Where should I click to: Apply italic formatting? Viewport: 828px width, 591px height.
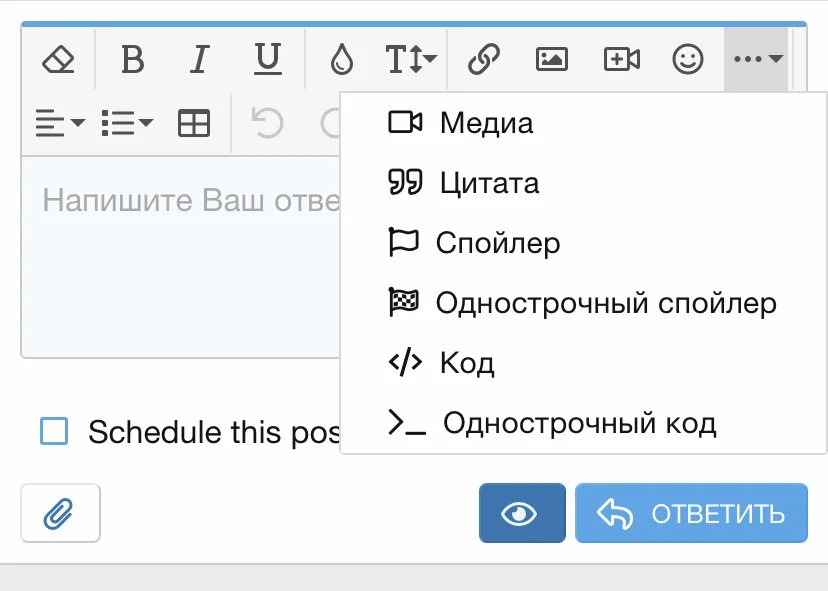coord(199,59)
